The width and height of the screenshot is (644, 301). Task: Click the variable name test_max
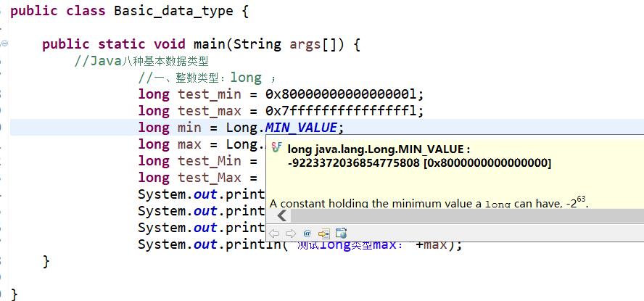coord(210,111)
